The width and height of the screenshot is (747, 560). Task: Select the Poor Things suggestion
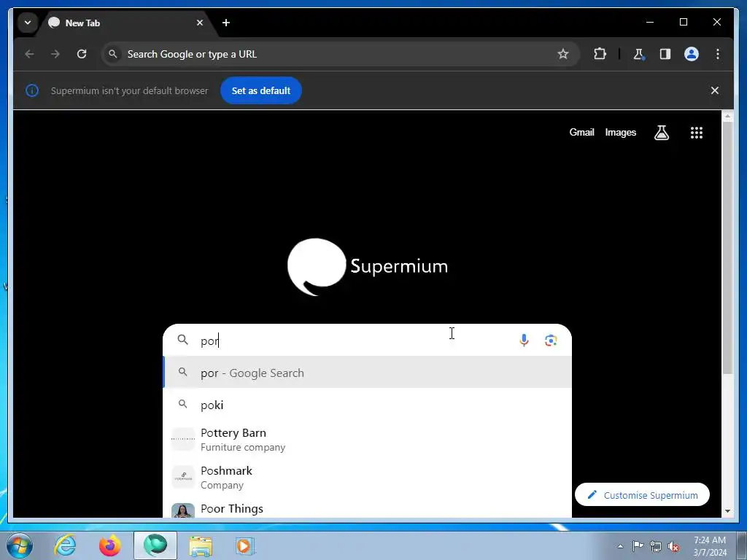(x=367, y=508)
